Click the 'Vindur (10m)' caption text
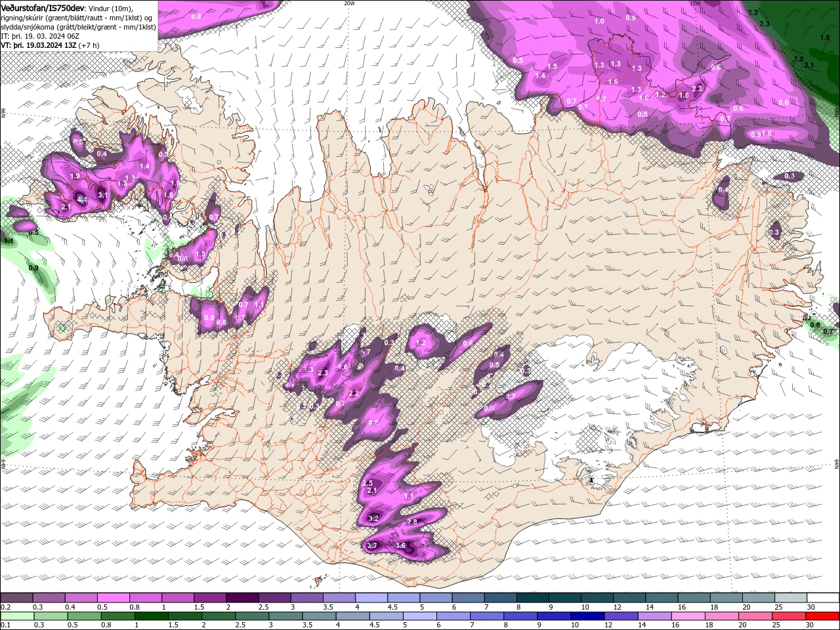Screen dimensions: 840x630 coord(111,8)
